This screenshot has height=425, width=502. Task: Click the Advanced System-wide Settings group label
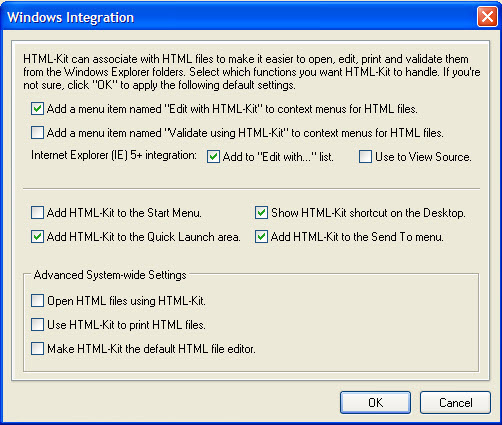click(110, 275)
